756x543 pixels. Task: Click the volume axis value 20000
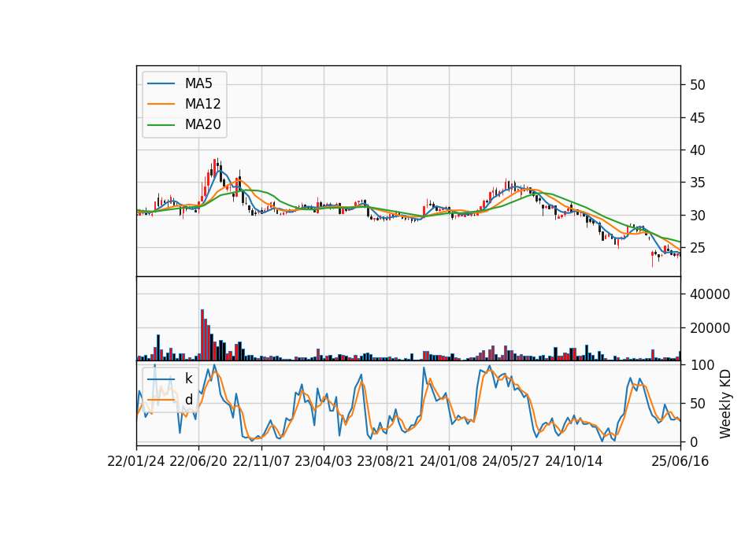point(710,328)
